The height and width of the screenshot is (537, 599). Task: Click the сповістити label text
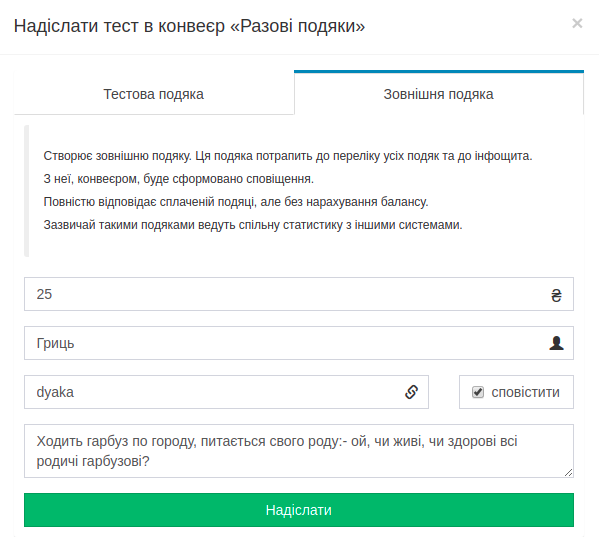[525, 392]
